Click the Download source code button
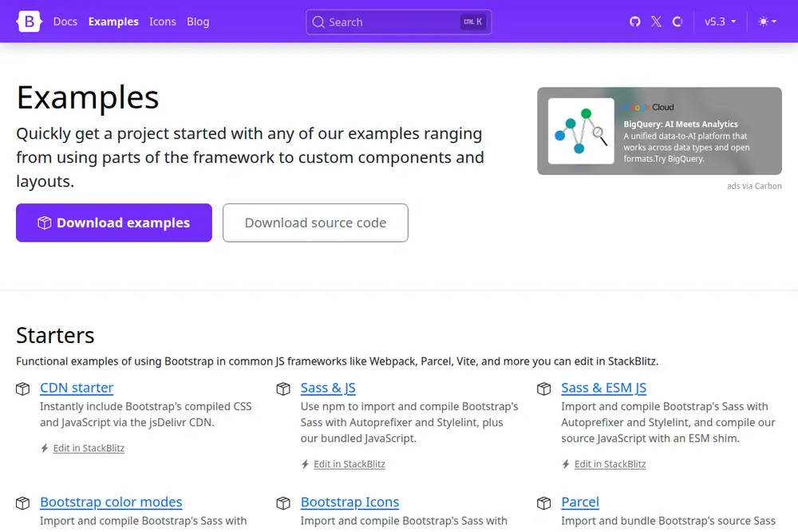The image size is (798, 532). pyautogui.click(x=315, y=223)
